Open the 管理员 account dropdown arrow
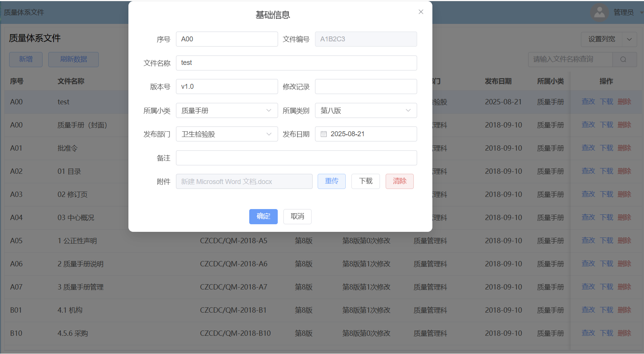This screenshot has height=354, width=644. point(641,13)
